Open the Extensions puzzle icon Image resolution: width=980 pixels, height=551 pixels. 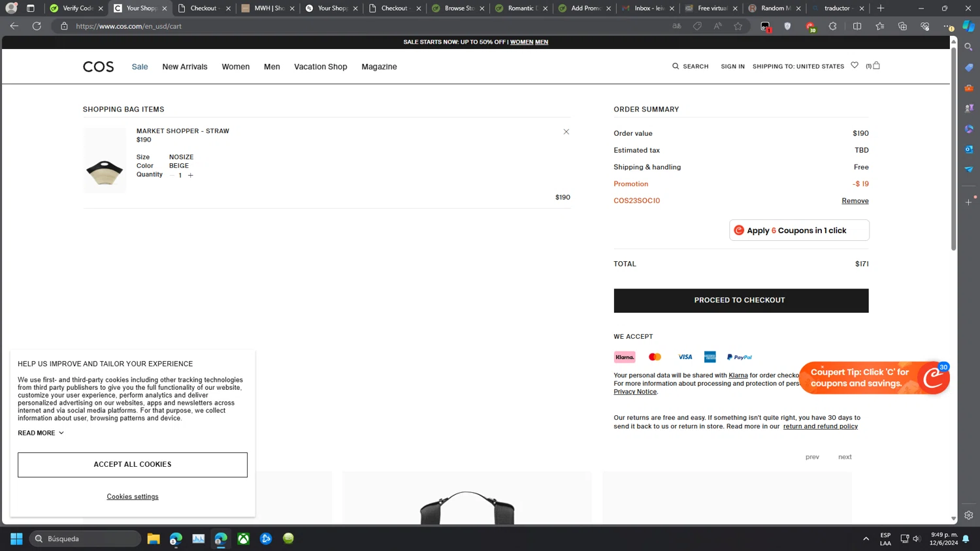(832, 26)
